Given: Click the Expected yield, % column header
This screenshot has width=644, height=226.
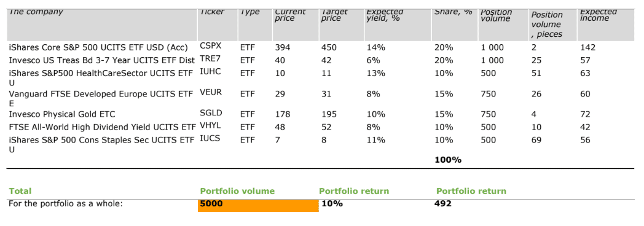Looking at the screenshot, I should point(385,15).
